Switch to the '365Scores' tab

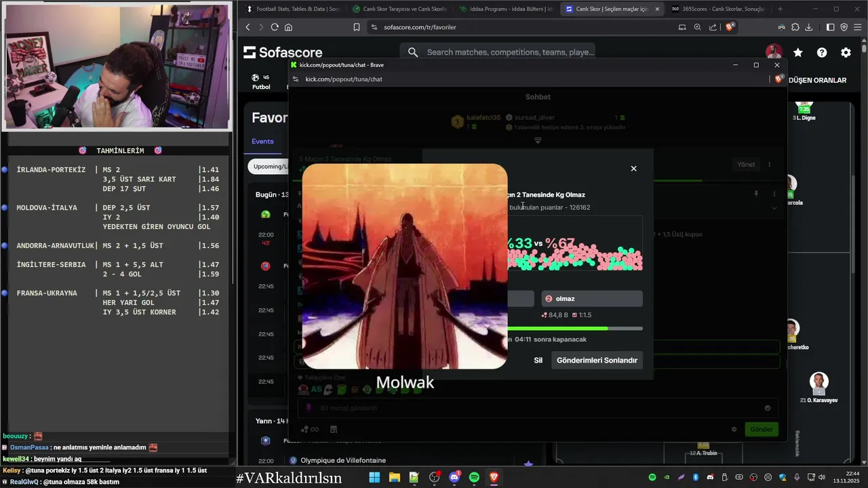pos(718,9)
